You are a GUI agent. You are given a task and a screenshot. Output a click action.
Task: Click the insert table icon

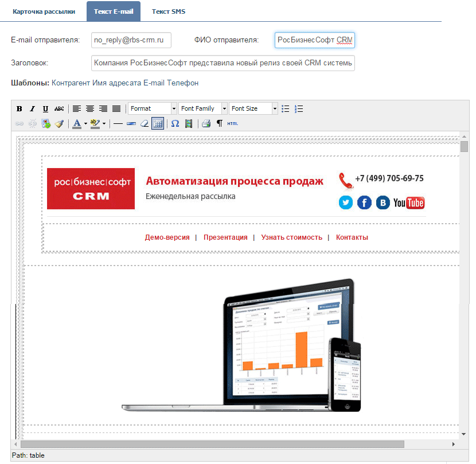click(158, 123)
